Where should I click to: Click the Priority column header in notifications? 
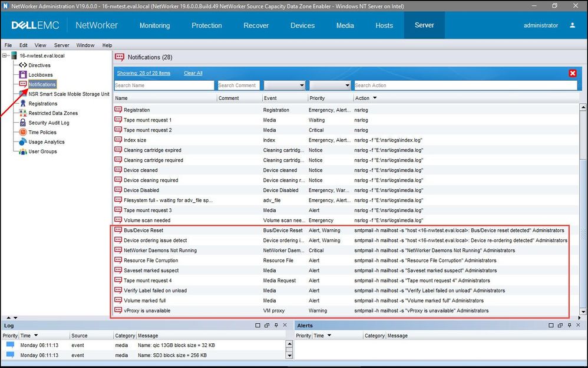click(330, 98)
